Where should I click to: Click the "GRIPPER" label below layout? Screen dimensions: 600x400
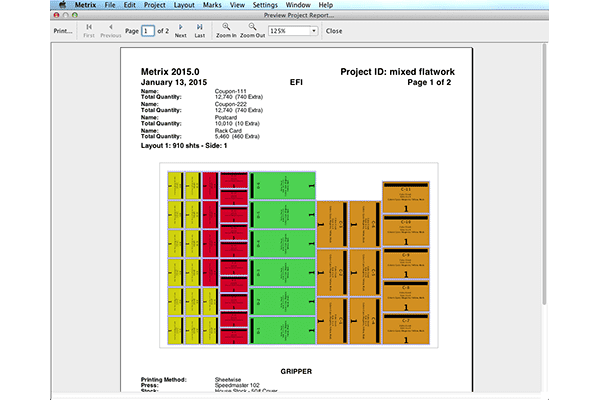[296, 371]
